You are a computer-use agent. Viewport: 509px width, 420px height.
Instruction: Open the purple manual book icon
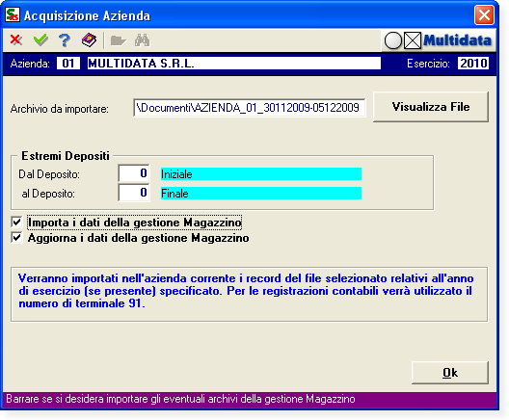pyautogui.click(x=89, y=40)
